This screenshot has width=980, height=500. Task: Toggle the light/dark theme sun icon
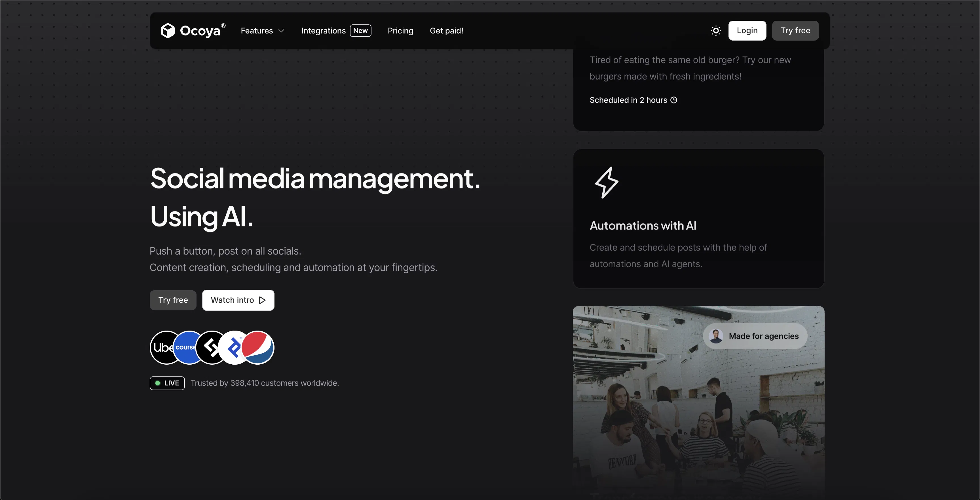716,30
